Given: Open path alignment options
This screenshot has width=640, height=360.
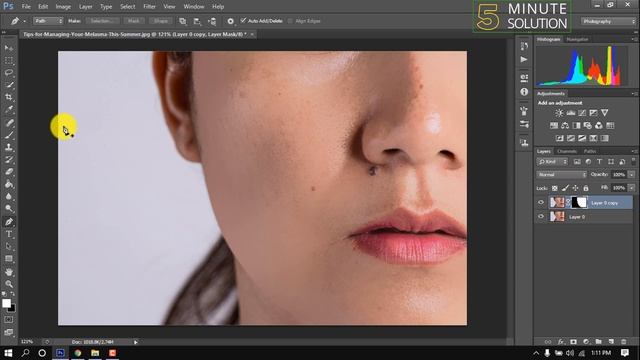Looking at the screenshot, I should pyautogui.click(x=197, y=21).
